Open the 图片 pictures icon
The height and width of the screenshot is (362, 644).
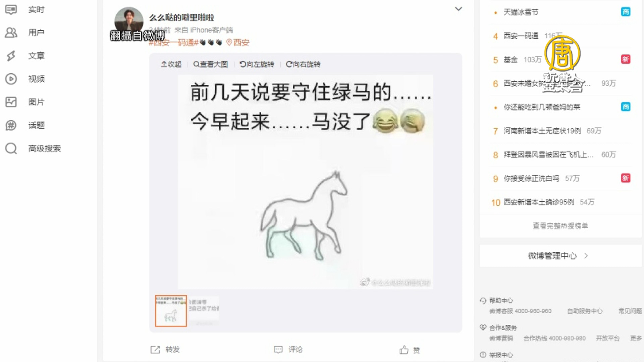(11, 102)
